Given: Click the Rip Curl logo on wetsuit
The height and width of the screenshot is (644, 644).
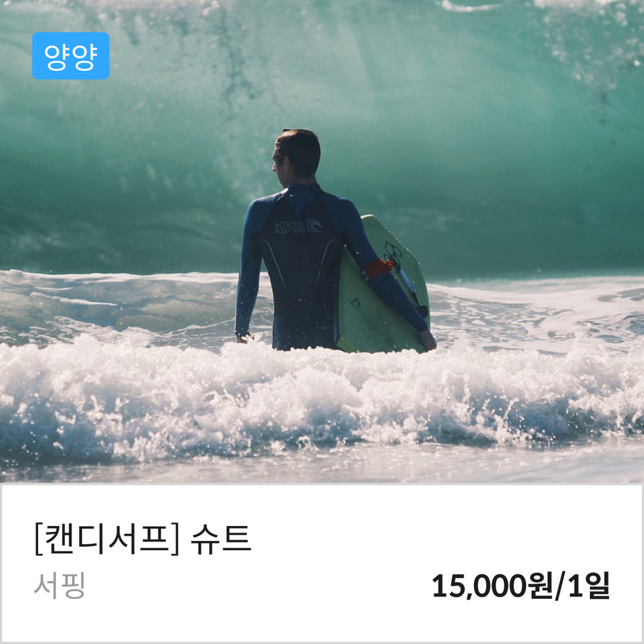Looking at the screenshot, I should (x=299, y=226).
